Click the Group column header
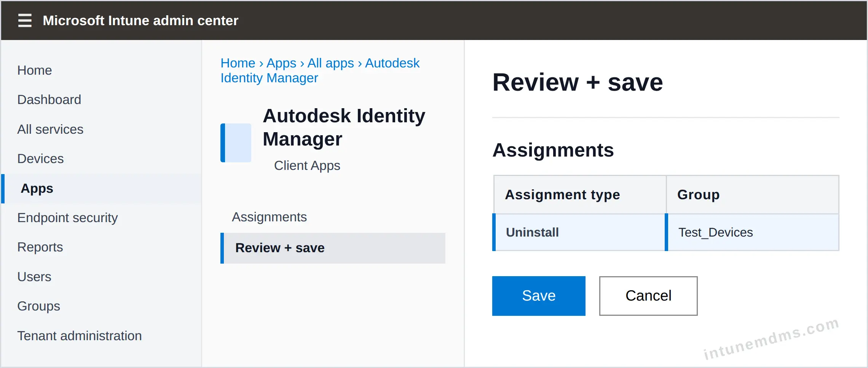 753,195
